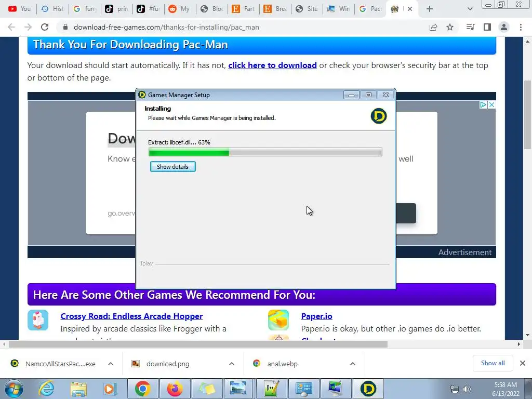532x399 pixels.
Task: Switch to the Reddit 'My' tab
Action: pyautogui.click(x=180, y=9)
